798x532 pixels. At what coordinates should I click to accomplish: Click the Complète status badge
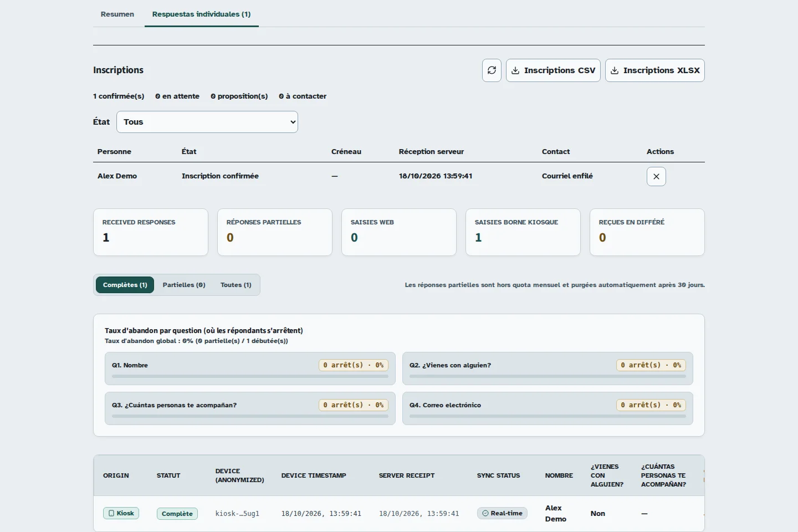[x=177, y=514]
